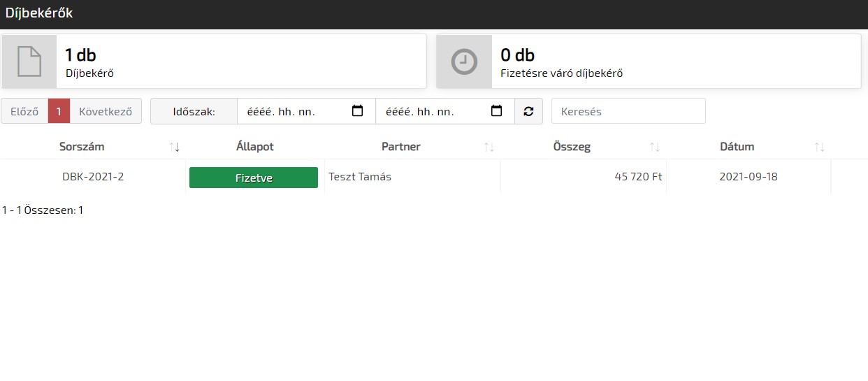Click the sort arrows in the Partner column
Screen dimensions: 868x381
pyautogui.click(x=489, y=147)
